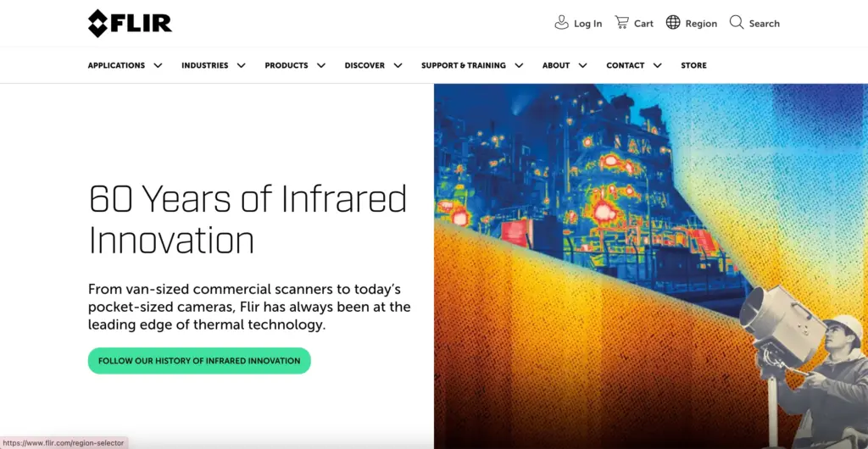This screenshot has width=868, height=449.
Task: Click the FLIR logo icon
Action: pyautogui.click(x=98, y=24)
